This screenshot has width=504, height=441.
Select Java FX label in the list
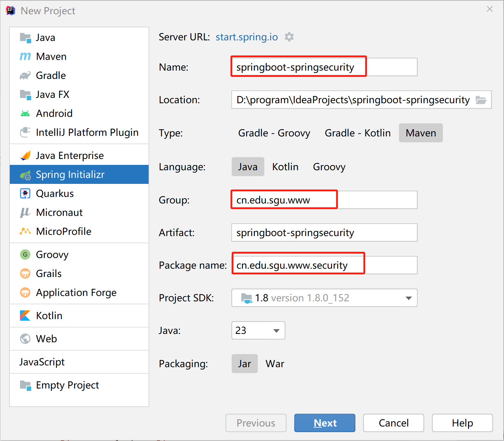pyautogui.click(x=53, y=94)
